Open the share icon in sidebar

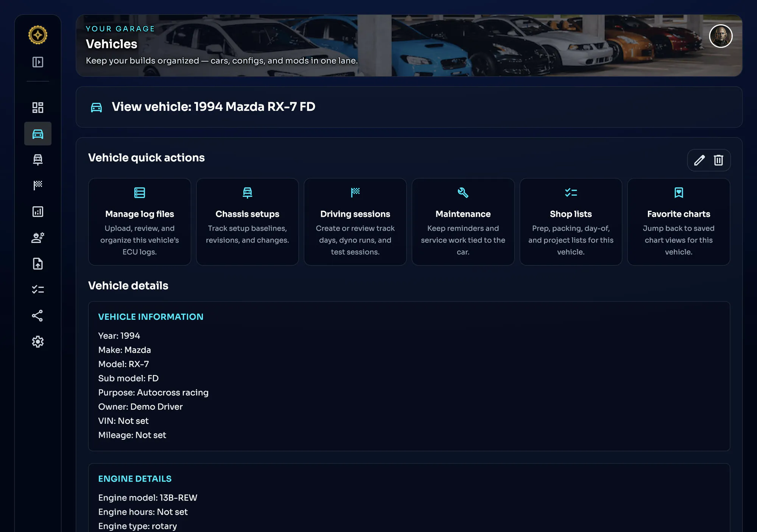37,316
